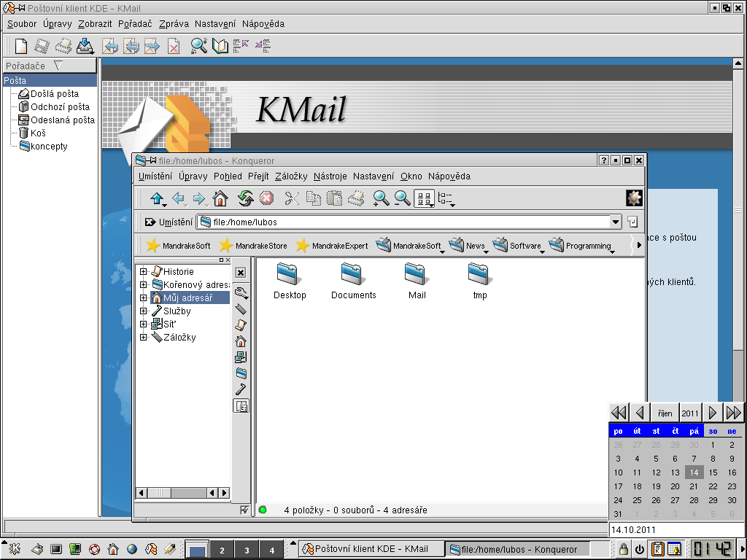This screenshot has width=747, height=560.
Task: Click the KMail vertical scrollbar up arrow
Action: pyautogui.click(x=738, y=63)
